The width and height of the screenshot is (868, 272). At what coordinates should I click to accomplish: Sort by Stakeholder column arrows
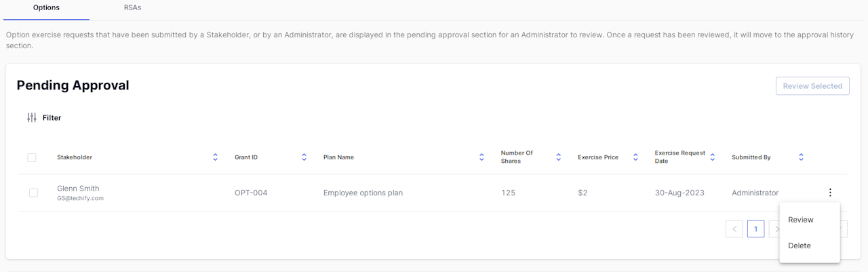216,157
